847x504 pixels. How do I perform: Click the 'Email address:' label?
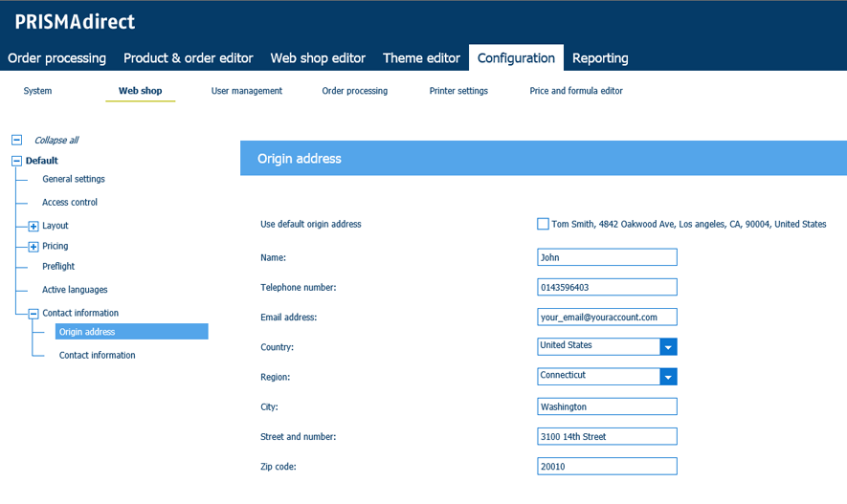288,317
